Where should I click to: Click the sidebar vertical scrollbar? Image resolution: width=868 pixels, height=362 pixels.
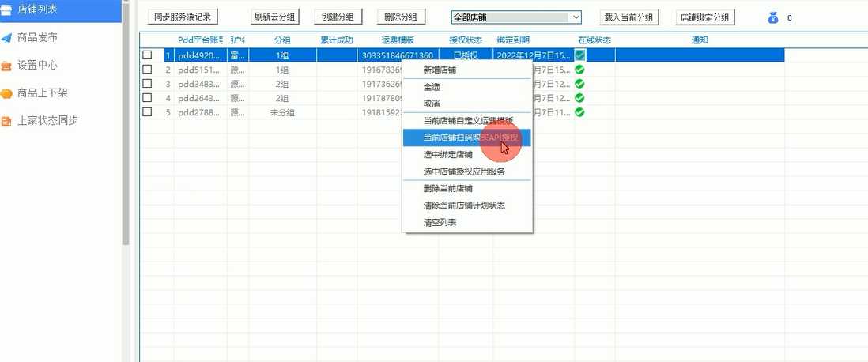click(x=126, y=119)
